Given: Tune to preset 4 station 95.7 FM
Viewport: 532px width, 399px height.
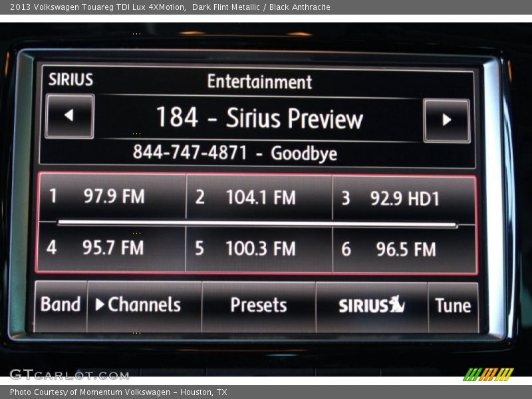Looking at the screenshot, I should [110, 248].
